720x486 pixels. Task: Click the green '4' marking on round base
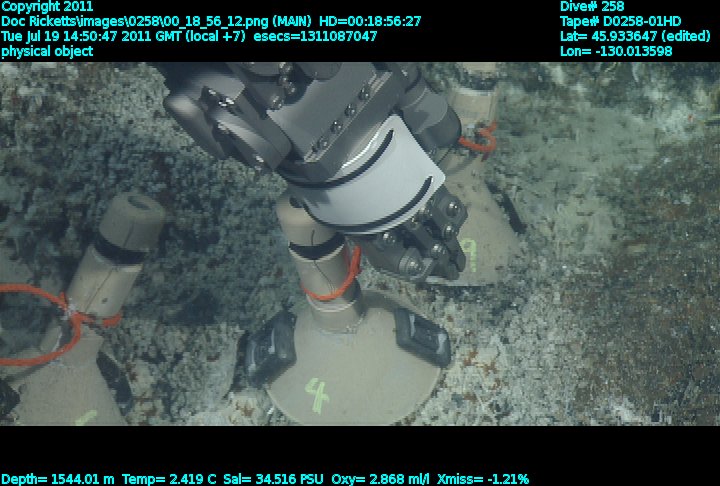(x=317, y=395)
